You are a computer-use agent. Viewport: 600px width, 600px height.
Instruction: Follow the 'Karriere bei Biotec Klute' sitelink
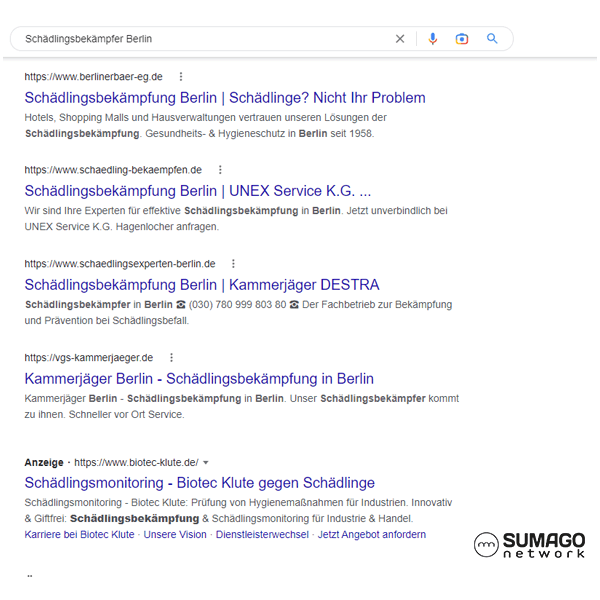coord(80,535)
